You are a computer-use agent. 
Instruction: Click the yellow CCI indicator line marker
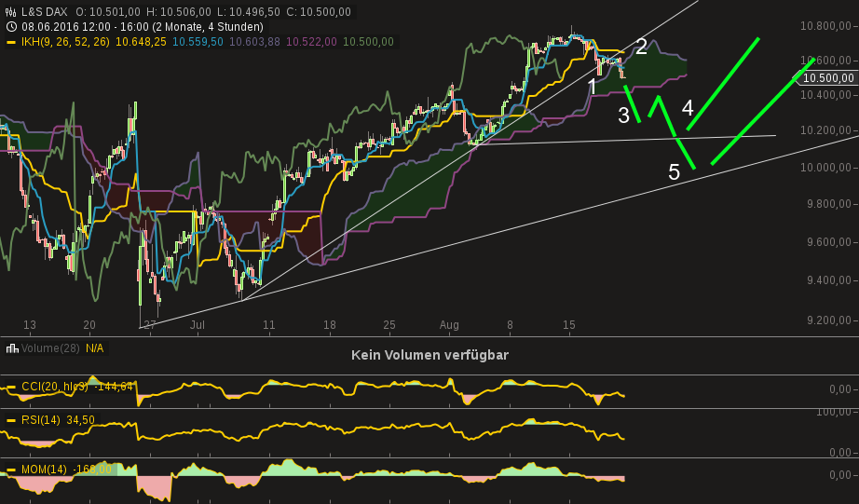(10, 388)
